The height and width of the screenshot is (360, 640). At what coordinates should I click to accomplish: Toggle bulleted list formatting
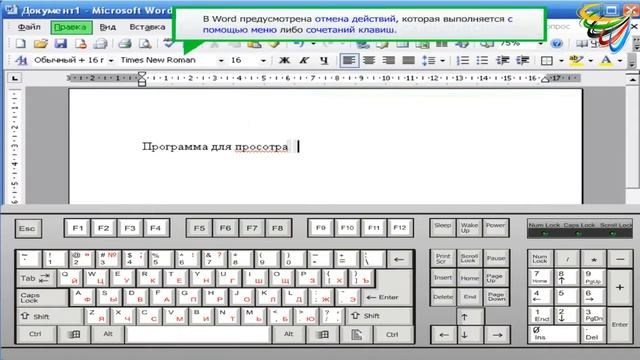click(482, 60)
